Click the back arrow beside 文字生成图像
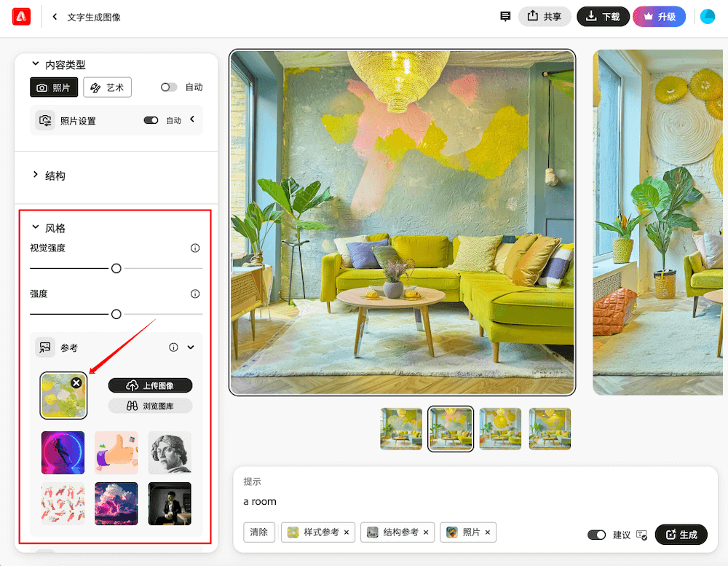The image size is (728, 566). point(55,17)
